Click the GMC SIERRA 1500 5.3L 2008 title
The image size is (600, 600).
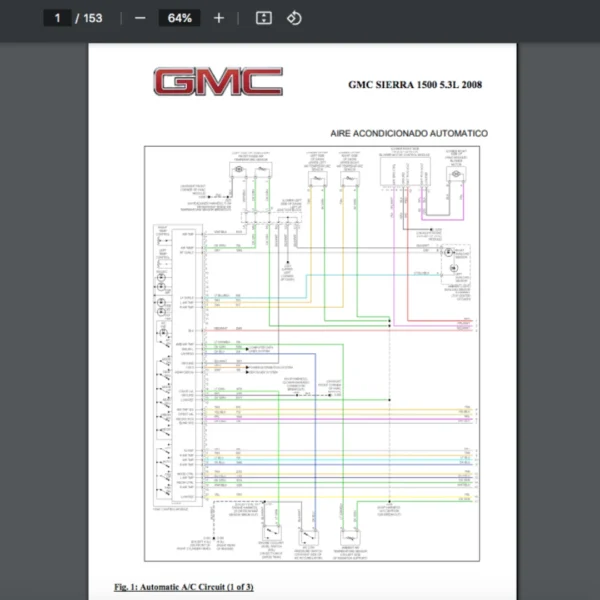pos(414,85)
